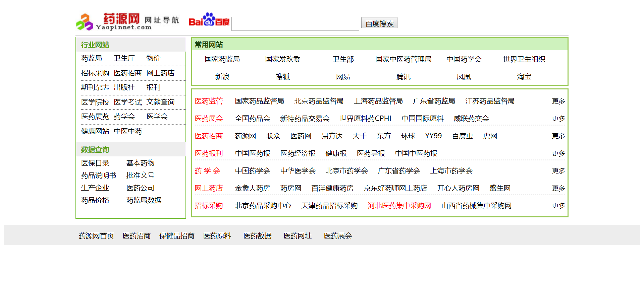Screen dimensions: 644x282
Task: Open the 淘宝 link
Action: pos(524,77)
